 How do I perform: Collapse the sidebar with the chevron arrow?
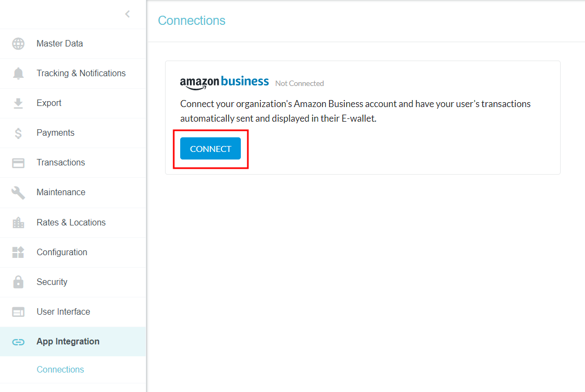(x=128, y=14)
